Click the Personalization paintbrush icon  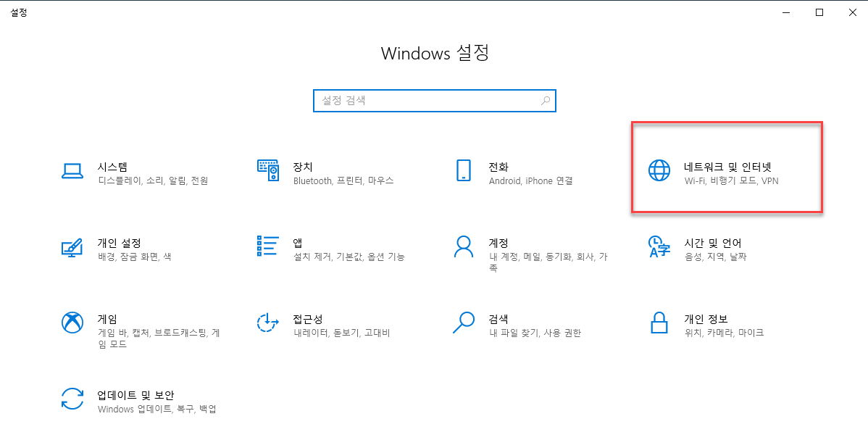point(72,248)
